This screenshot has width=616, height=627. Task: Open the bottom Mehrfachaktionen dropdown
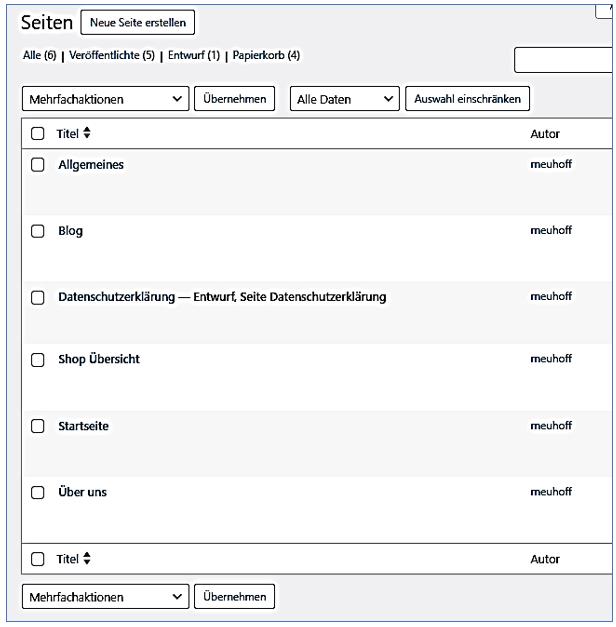click(x=104, y=597)
